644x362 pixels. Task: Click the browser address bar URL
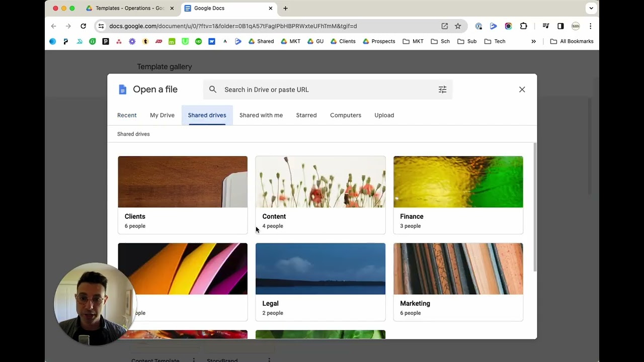pyautogui.click(x=233, y=26)
